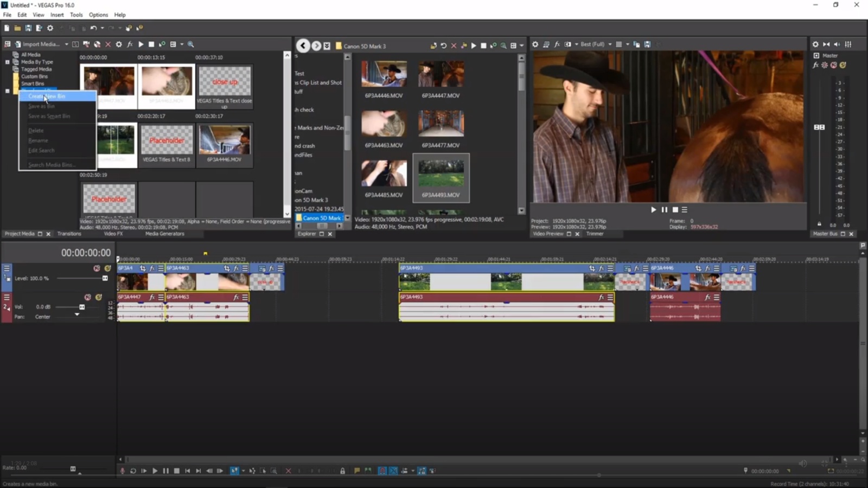Click the Open project folder icon
Viewport: 868px width, 488px height.
pos(17,28)
